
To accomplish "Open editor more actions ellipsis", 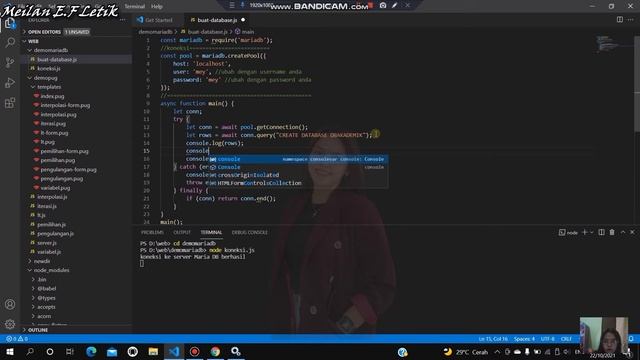I will click(x=631, y=20).
